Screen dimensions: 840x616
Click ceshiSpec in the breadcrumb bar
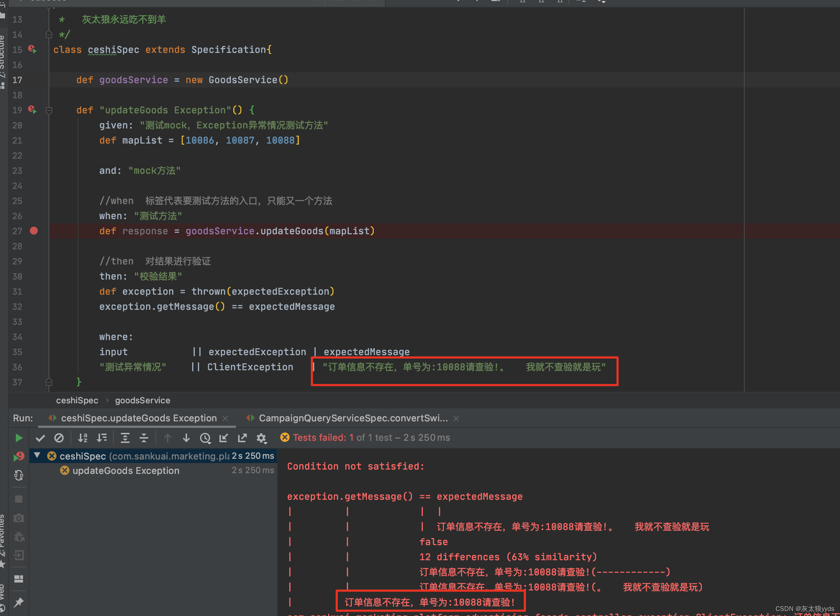pos(77,400)
